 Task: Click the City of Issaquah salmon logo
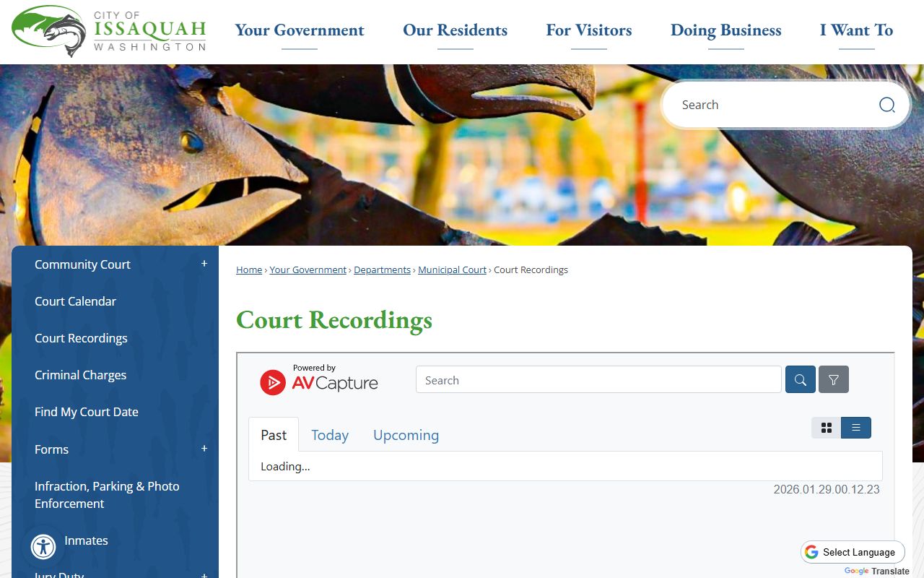click(109, 32)
